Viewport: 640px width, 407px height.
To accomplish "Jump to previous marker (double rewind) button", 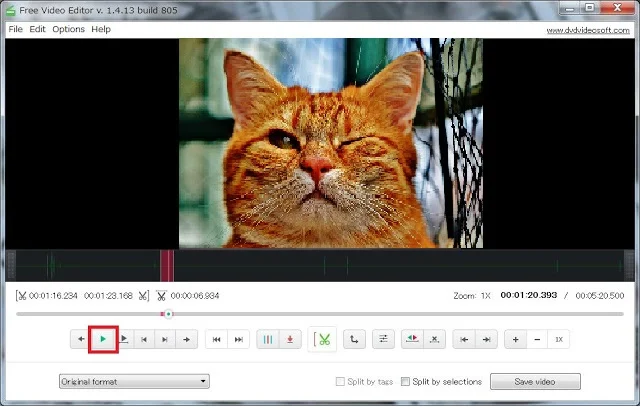I will point(216,339).
